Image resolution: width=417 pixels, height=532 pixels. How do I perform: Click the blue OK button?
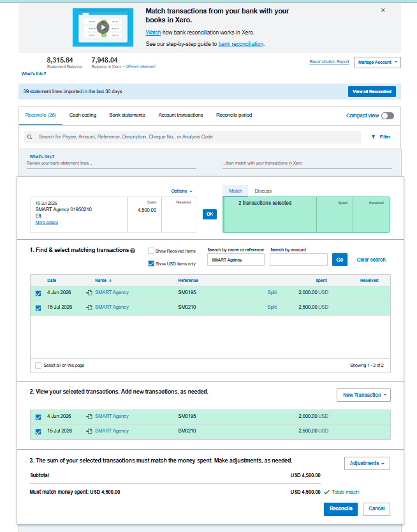tap(210, 214)
